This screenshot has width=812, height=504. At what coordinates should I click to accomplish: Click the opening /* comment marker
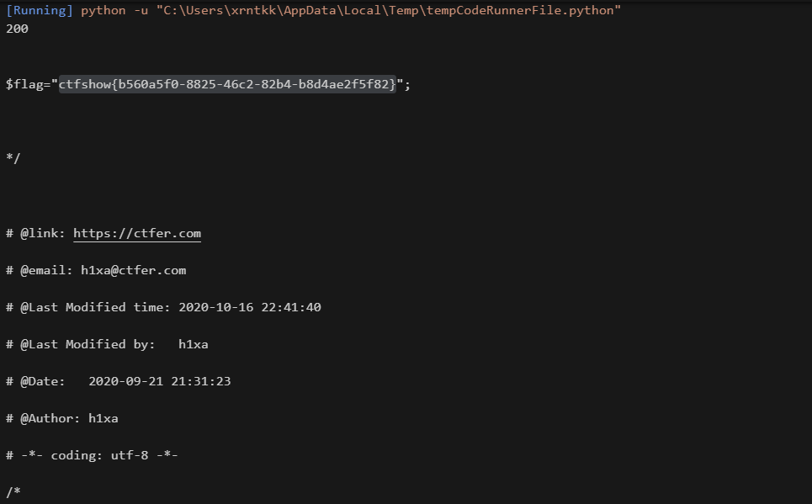13,491
